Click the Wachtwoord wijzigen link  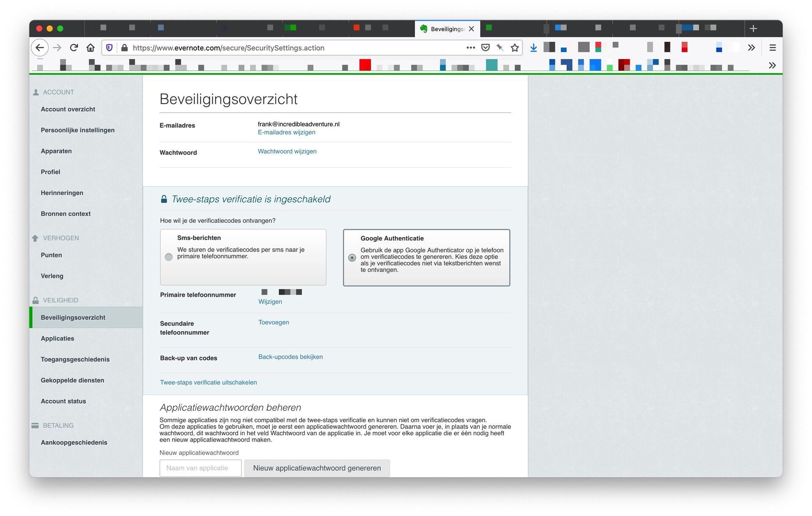tap(287, 151)
